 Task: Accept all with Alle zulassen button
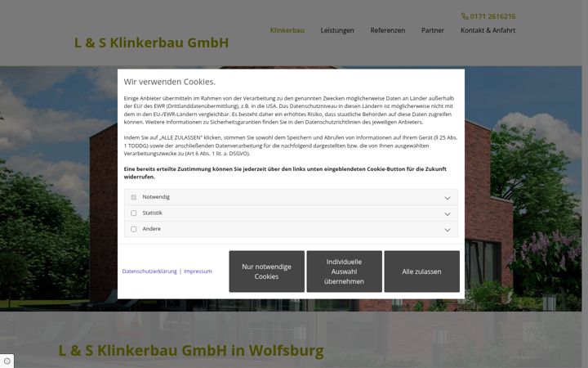pyautogui.click(x=422, y=272)
